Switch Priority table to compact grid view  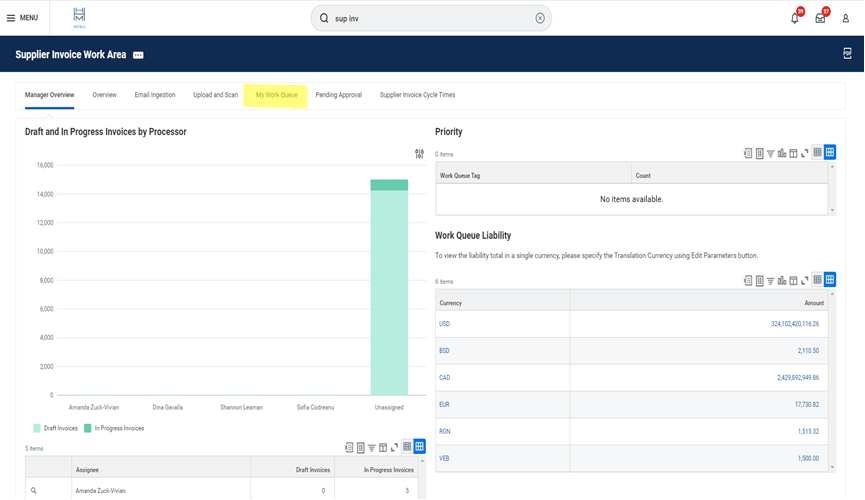click(x=818, y=152)
